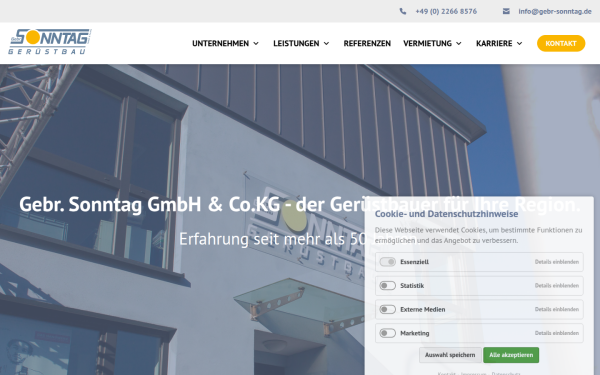Expand the Karriere dropdown chevron
The image size is (600, 375).
tap(519, 44)
